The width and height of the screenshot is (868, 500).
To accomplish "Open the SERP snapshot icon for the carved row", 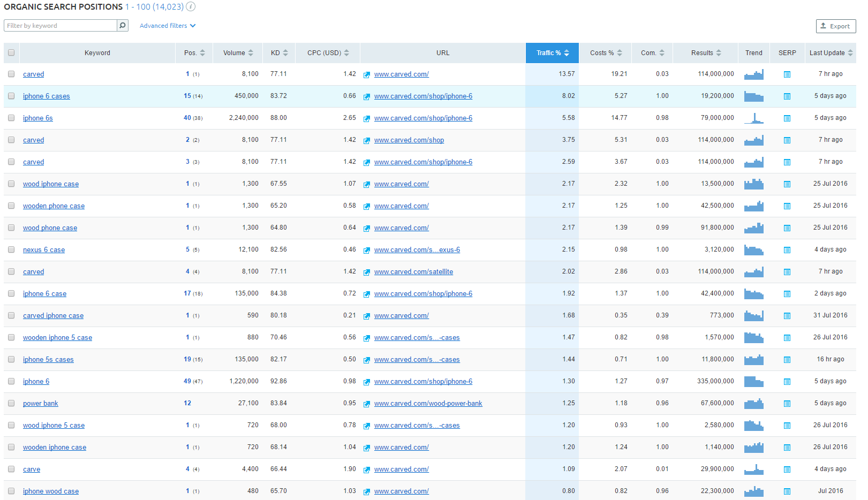I will click(787, 74).
